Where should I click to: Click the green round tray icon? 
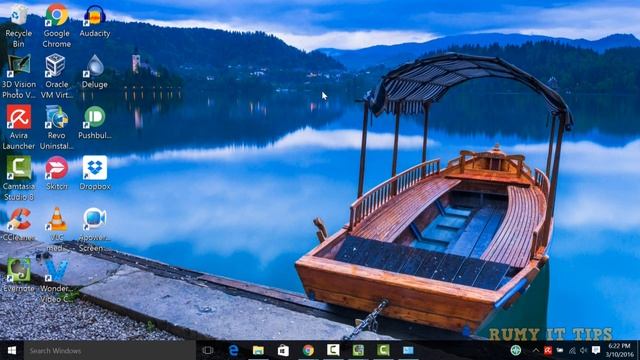pyautogui.click(x=516, y=350)
